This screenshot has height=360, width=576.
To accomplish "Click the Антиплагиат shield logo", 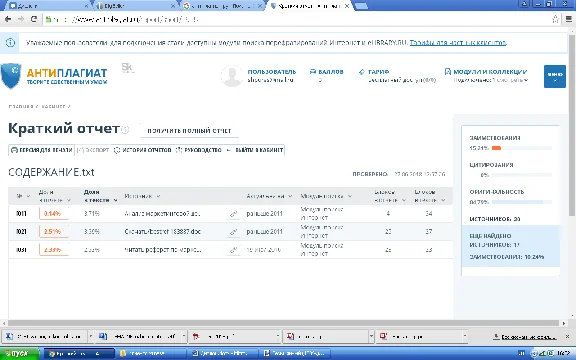I will point(11,76).
